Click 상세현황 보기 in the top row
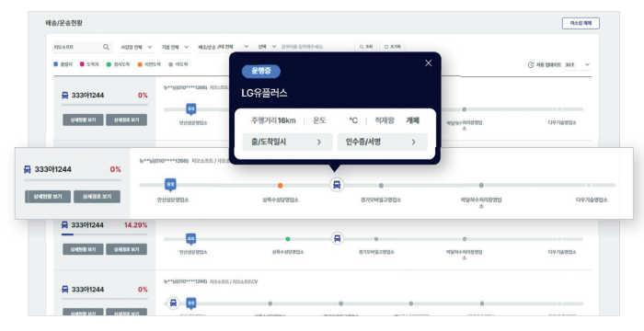The image size is (644, 331). 83,120
